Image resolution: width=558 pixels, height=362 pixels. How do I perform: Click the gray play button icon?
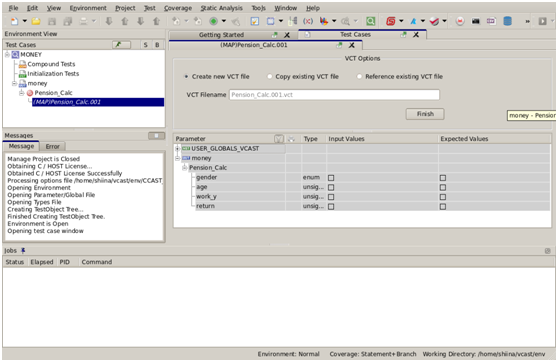(542, 21)
